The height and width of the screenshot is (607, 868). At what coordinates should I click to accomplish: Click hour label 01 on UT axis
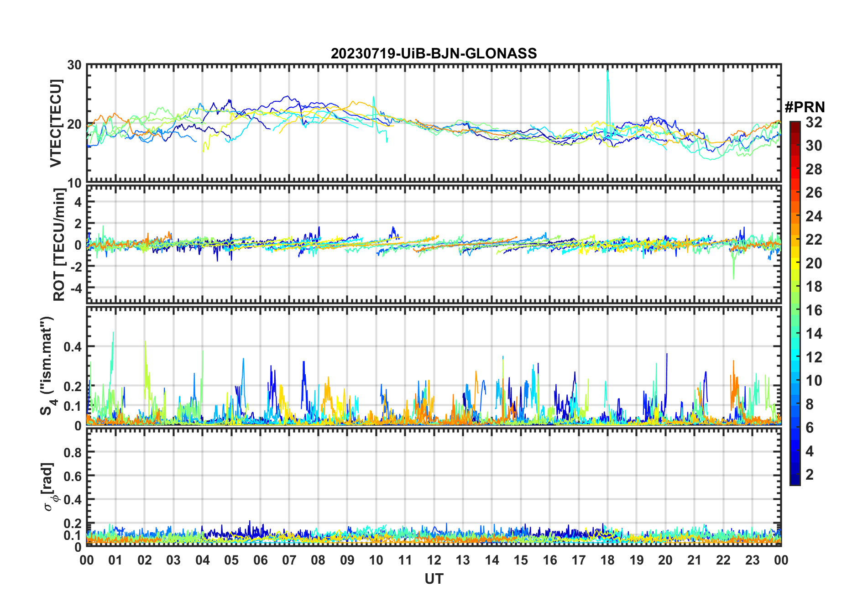(115, 560)
